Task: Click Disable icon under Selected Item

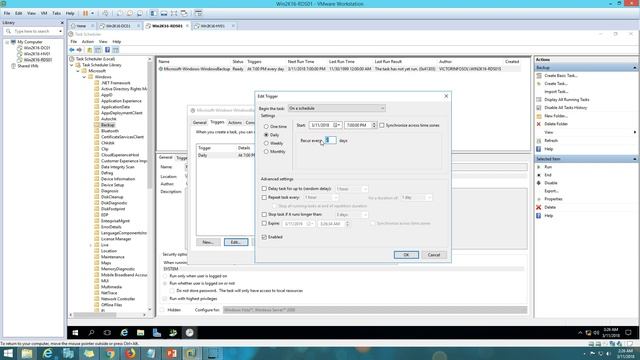Action: (539, 183)
